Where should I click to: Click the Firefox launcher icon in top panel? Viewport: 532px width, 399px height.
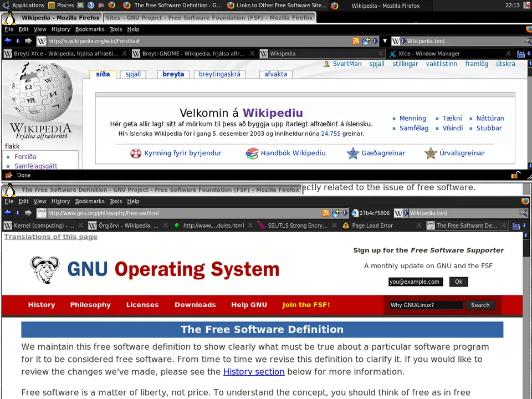coord(111,5)
